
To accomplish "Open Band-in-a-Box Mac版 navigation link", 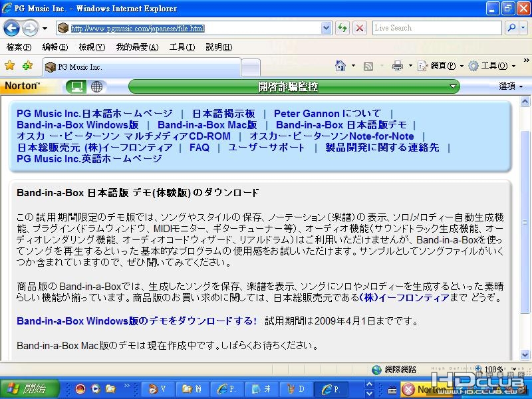I will pos(207,125).
